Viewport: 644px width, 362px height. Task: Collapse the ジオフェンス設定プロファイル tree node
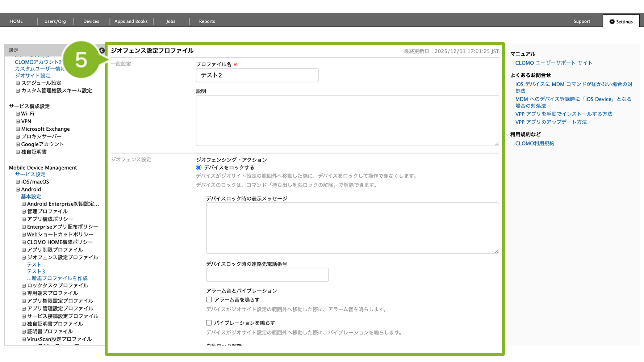[24, 258]
